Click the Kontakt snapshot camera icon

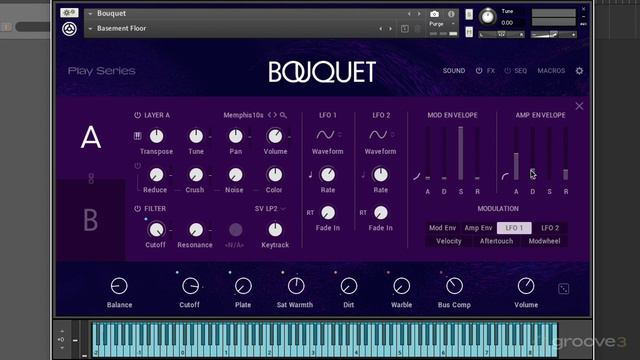434,14
